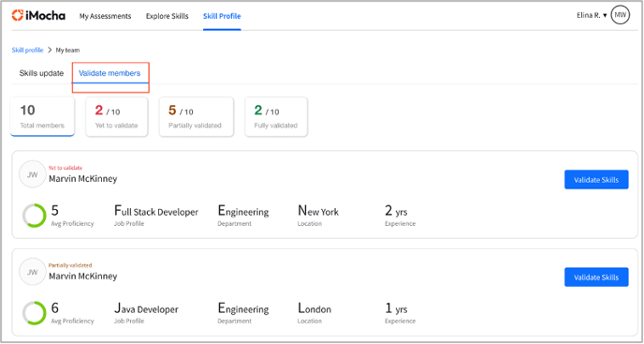The image size is (644, 344).
Task: Switch to the Skills update tab
Action: point(41,73)
